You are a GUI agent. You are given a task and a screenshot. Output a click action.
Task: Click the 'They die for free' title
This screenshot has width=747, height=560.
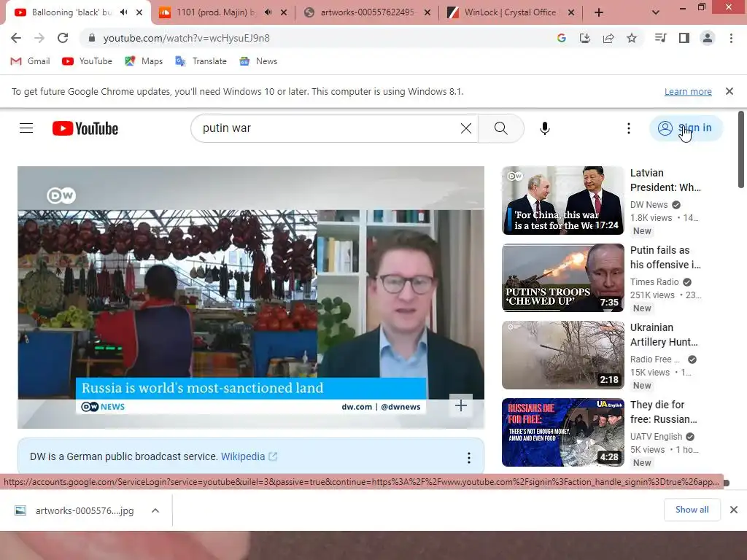pyautogui.click(x=663, y=412)
